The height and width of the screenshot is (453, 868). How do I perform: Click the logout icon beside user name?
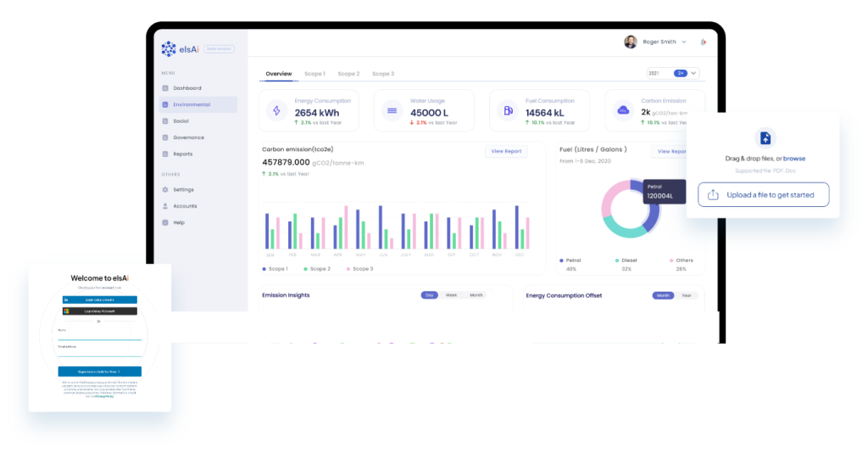click(x=703, y=42)
